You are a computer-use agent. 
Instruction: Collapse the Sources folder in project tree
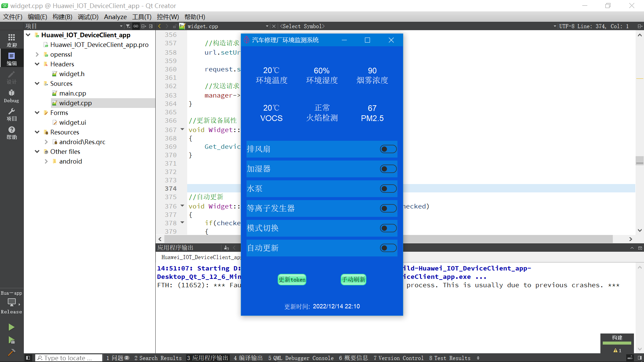click(37, 83)
